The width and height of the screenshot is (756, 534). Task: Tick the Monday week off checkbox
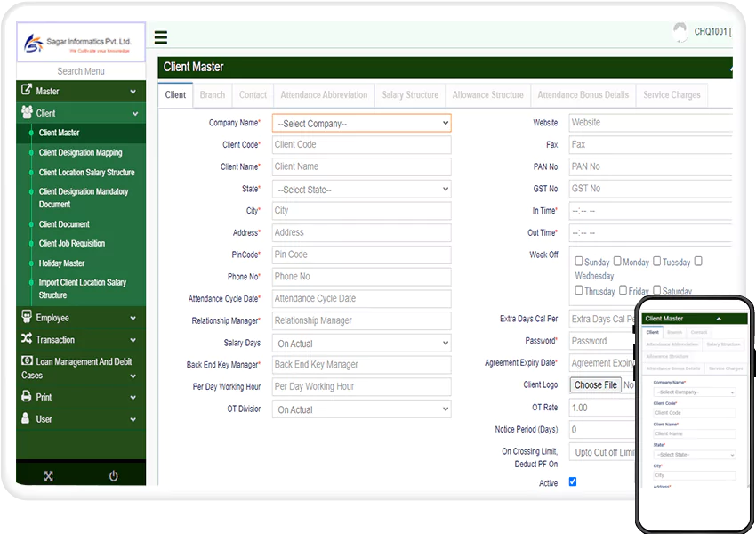coord(616,262)
